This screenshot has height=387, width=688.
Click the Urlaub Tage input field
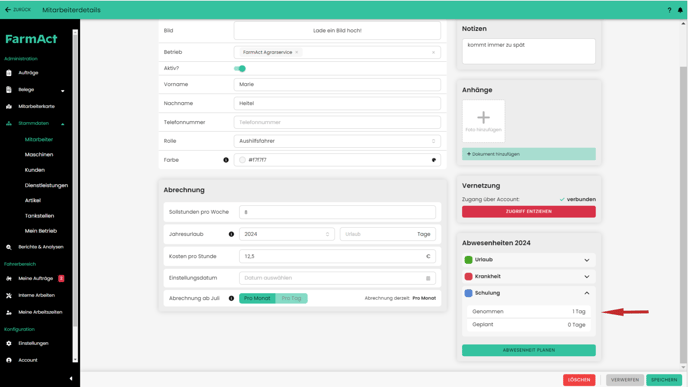point(388,234)
